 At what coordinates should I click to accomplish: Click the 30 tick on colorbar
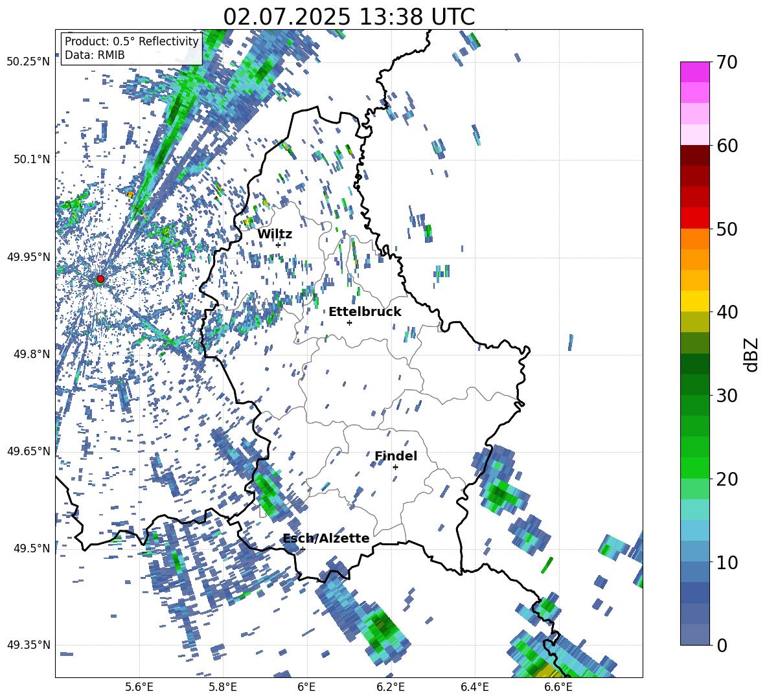point(727,396)
